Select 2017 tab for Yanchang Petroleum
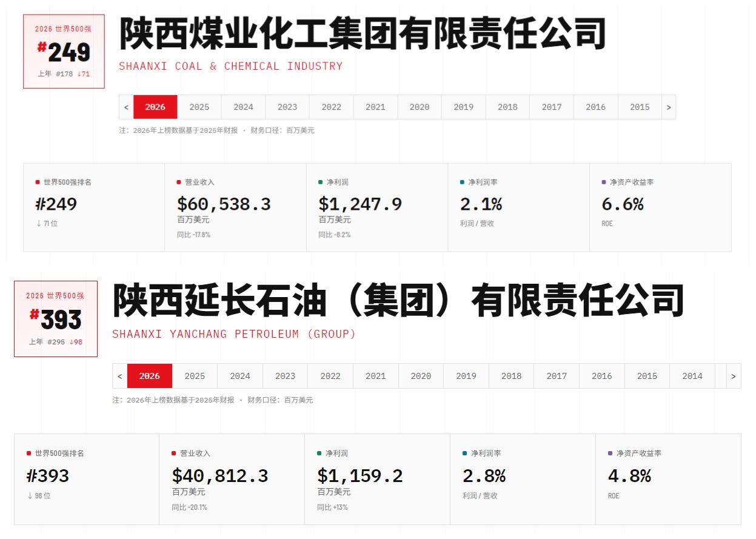Screen dimensions: 756x539 [x=557, y=376]
